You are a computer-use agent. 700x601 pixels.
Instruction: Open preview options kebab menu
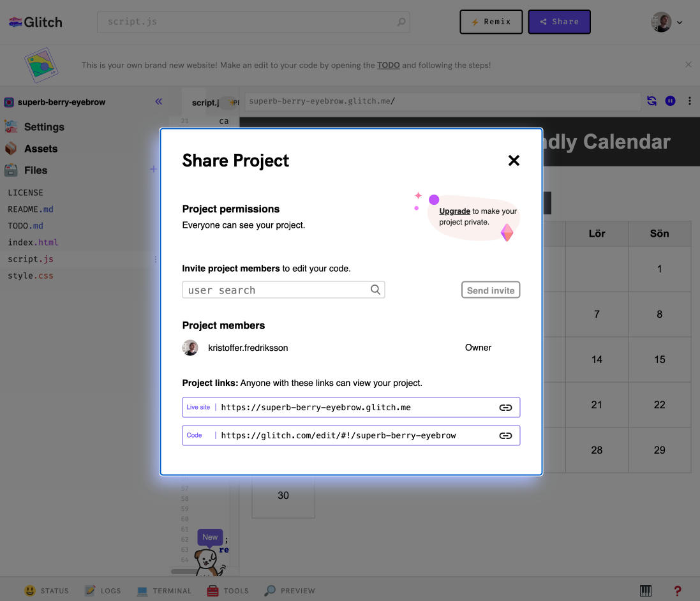[x=690, y=101]
